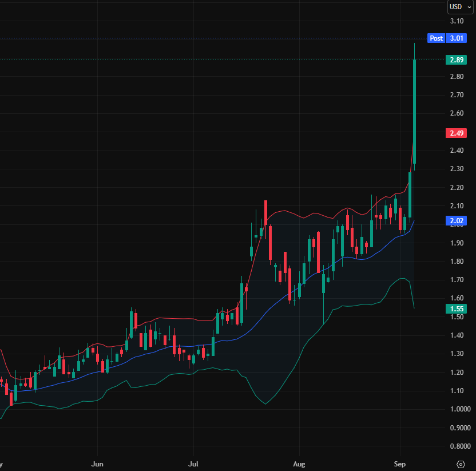Click the Aug date label on time axis

(x=299, y=464)
